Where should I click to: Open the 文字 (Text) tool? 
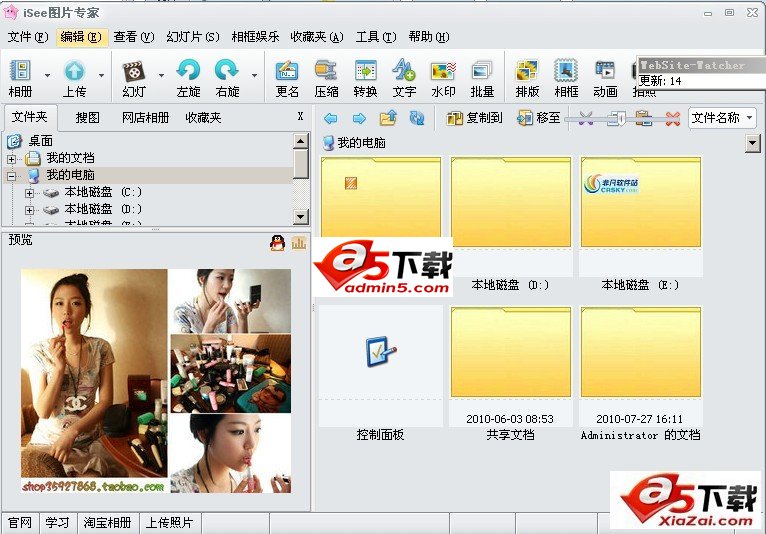[x=404, y=75]
